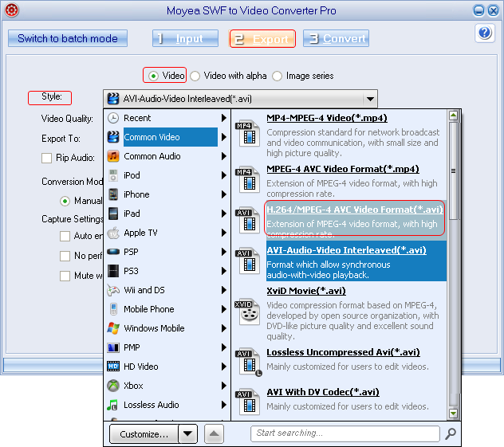This screenshot has height=447, width=504.
Task: Click the Start searching input field
Action: pyautogui.click(x=345, y=433)
